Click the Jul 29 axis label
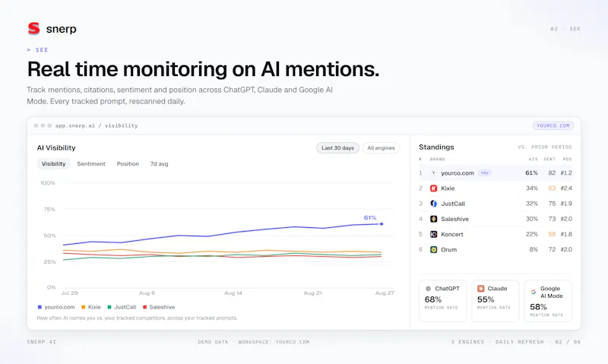Image resolution: width=608 pixels, height=364 pixels. click(x=69, y=293)
